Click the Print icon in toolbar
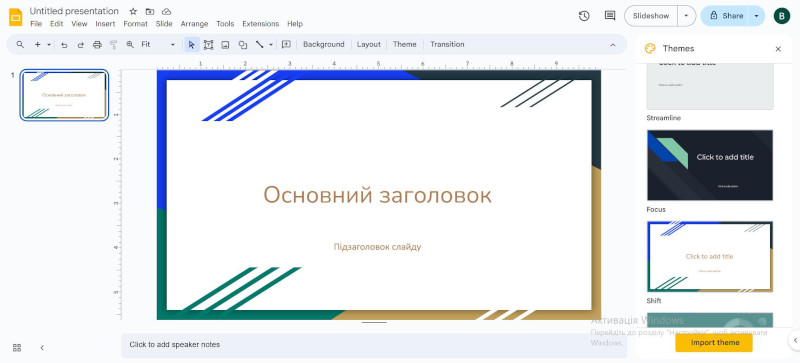This screenshot has height=363, width=800. [97, 45]
